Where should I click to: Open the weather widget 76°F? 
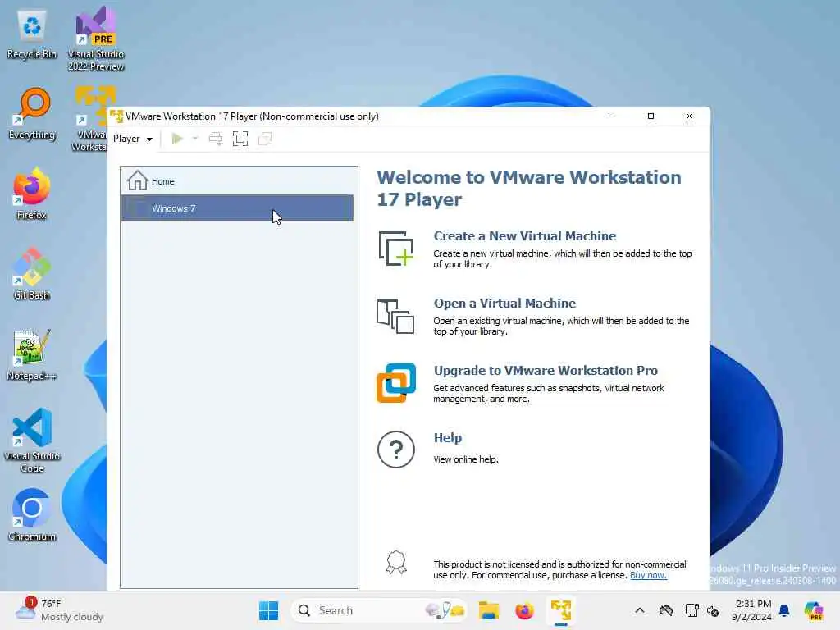59,610
